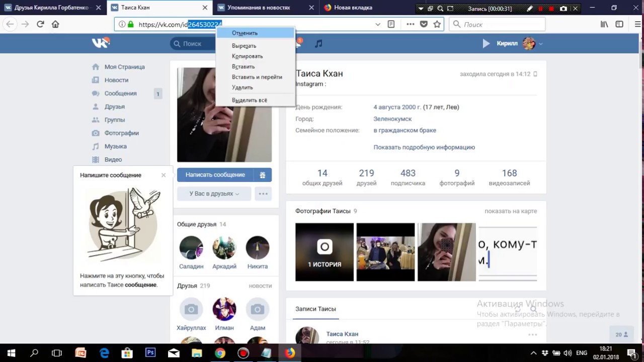Choose 'Копировать' in context menu

[256, 56]
